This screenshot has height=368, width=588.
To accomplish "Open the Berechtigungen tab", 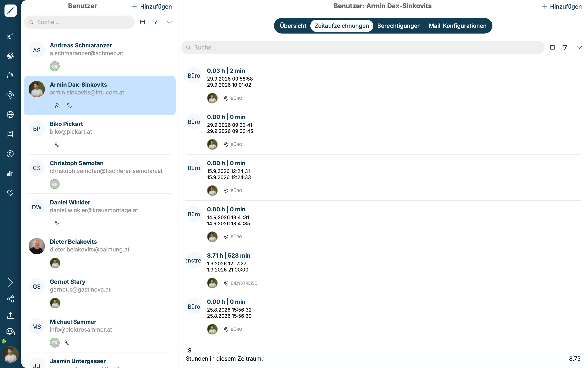I will pos(399,26).
